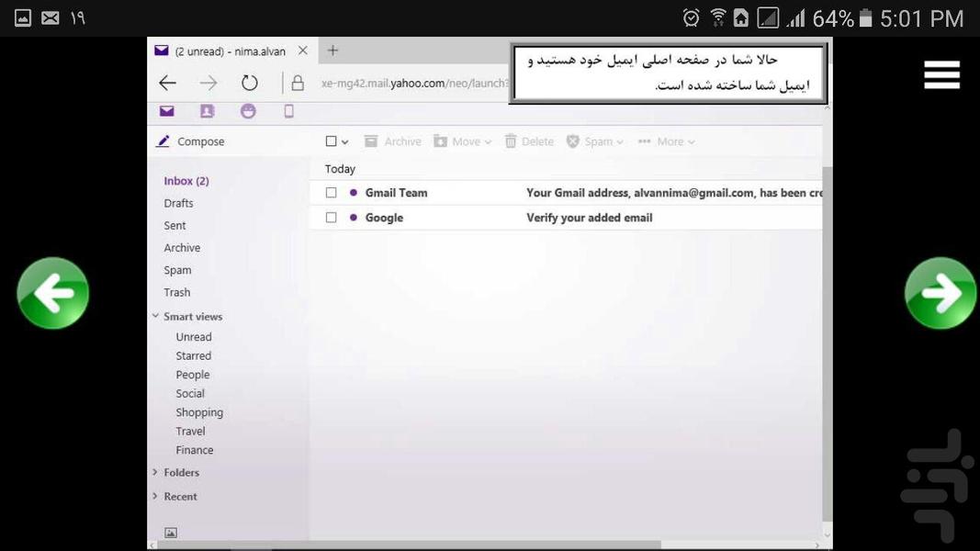Open the select-all dropdown arrow
Screen dimensions: 980x551
[345, 142]
